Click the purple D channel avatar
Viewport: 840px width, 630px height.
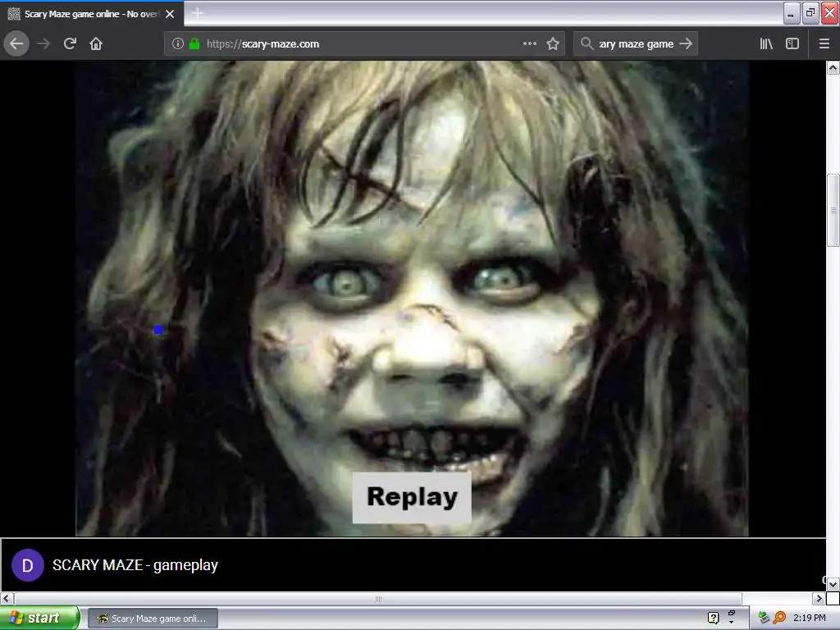click(x=28, y=565)
